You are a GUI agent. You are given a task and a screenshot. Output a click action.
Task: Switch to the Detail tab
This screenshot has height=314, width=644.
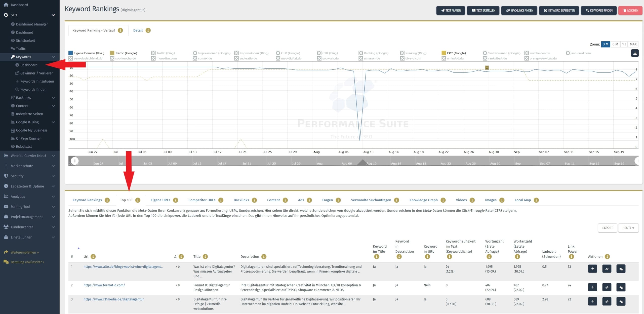coord(138,30)
